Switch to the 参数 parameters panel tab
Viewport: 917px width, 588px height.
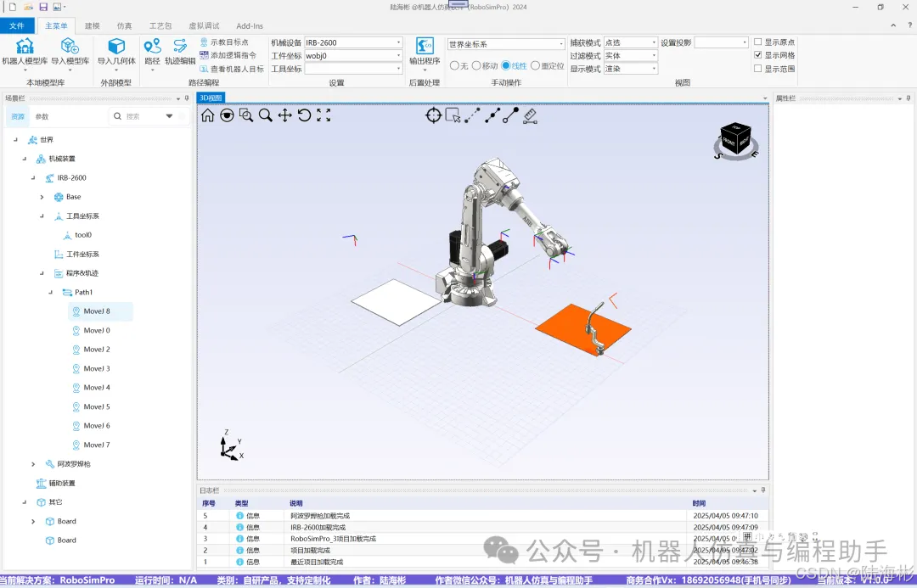click(x=42, y=116)
